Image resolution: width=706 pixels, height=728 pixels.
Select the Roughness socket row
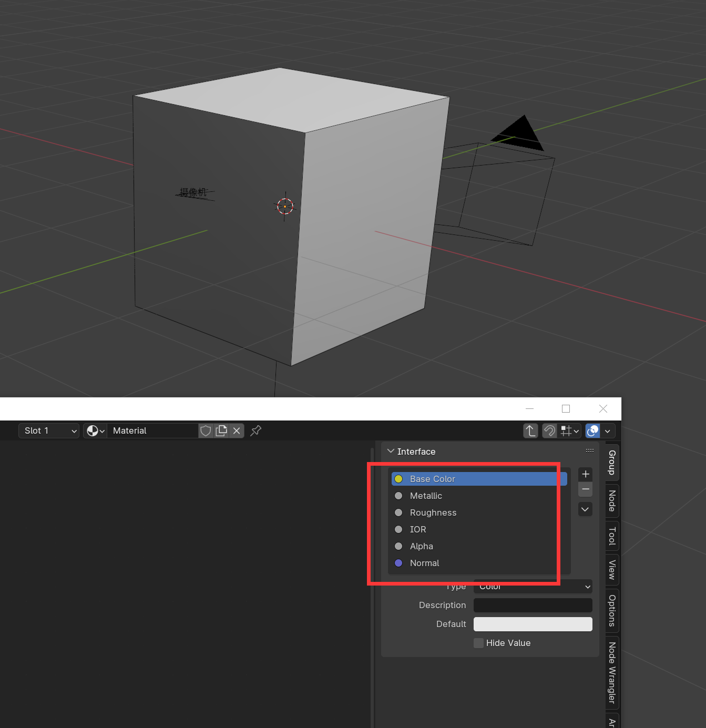(479, 512)
